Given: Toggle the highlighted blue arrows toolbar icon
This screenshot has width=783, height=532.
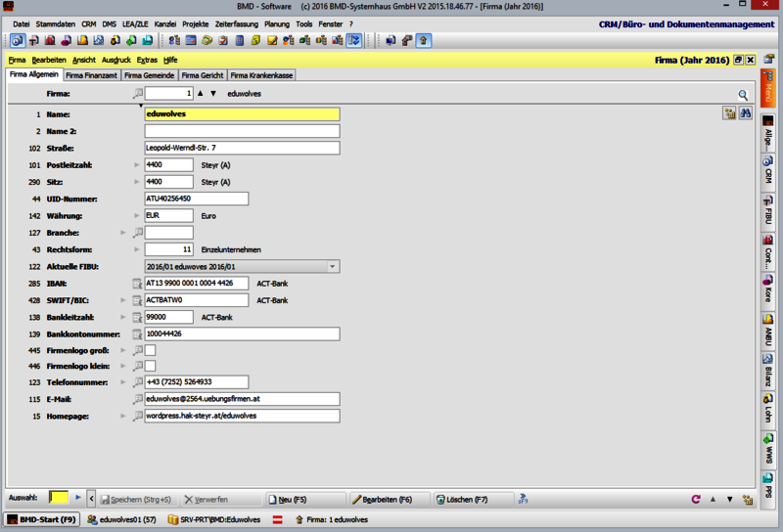Looking at the screenshot, I should pyautogui.click(x=354, y=40).
